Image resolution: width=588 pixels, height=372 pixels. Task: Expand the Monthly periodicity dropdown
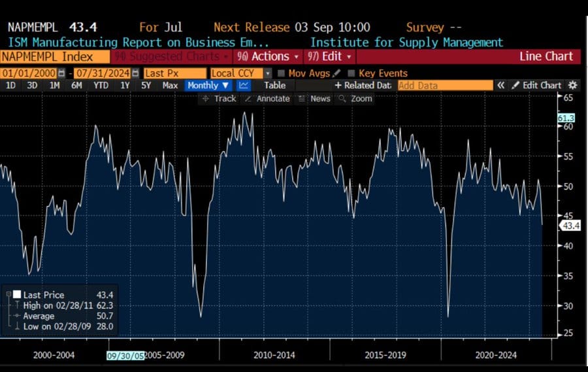208,85
